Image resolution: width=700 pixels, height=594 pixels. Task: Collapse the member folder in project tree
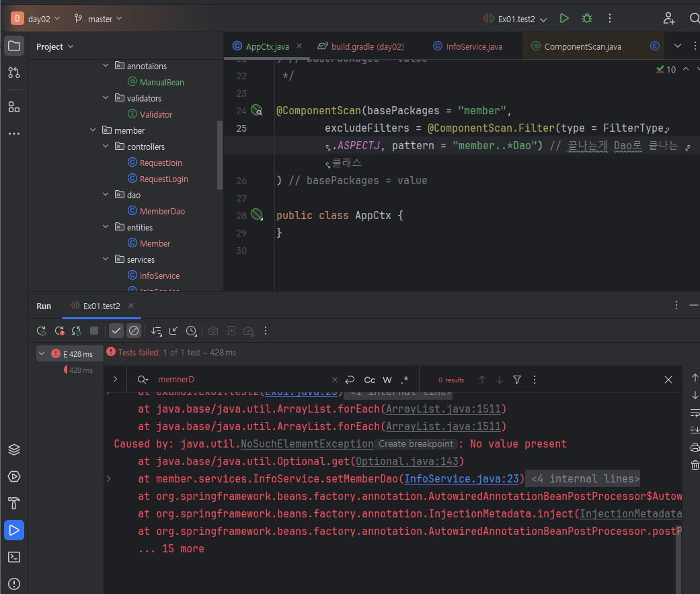click(x=93, y=130)
